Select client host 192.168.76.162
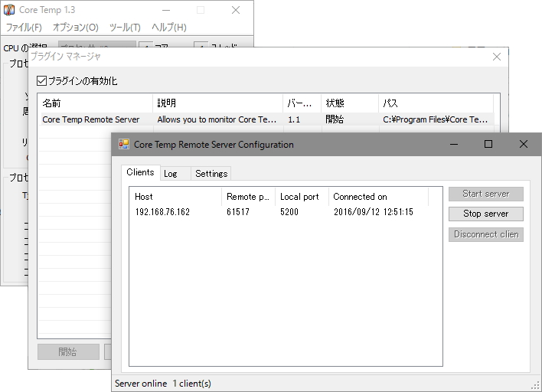Viewport: 542px width, 392px height. pyautogui.click(x=162, y=212)
